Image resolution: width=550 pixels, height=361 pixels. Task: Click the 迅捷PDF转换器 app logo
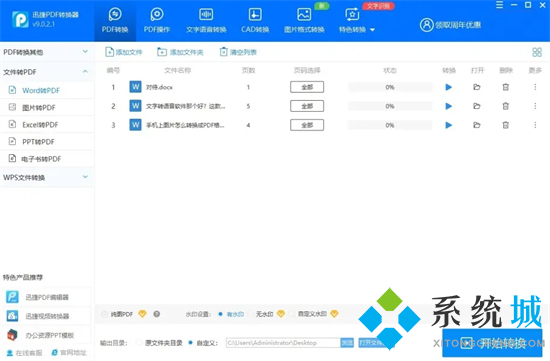point(20,20)
